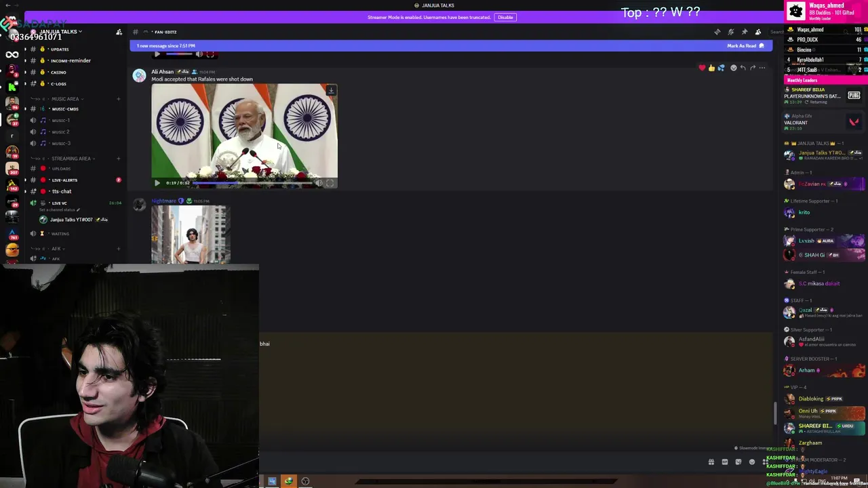This screenshot has height=488, width=868.
Task: Open more options on Ali Ahsan's message
Action: tap(762, 68)
